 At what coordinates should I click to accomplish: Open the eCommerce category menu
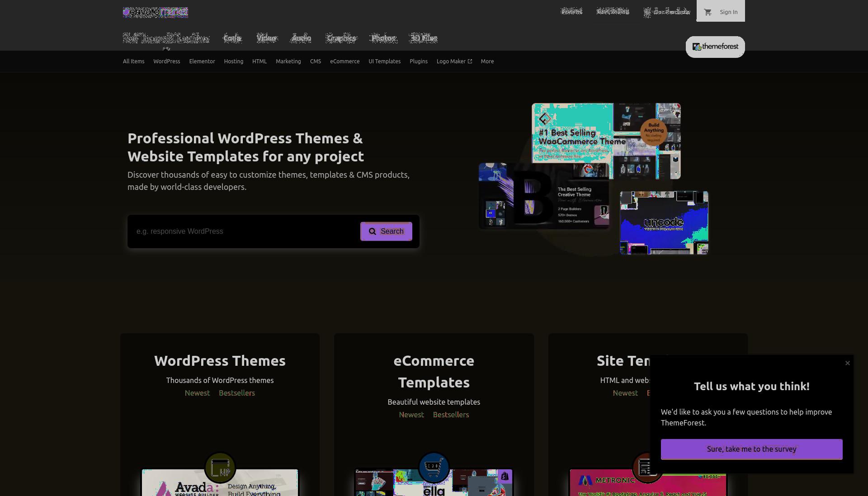(344, 61)
